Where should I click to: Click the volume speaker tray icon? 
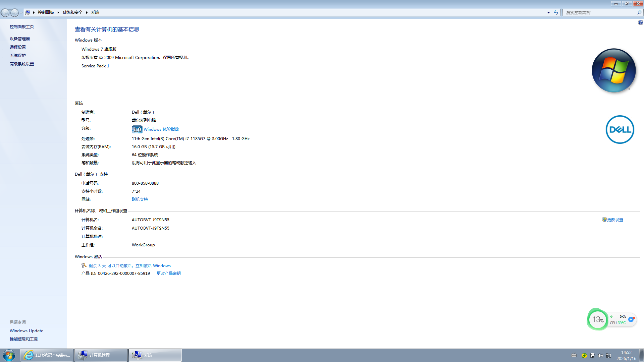click(600, 356)
